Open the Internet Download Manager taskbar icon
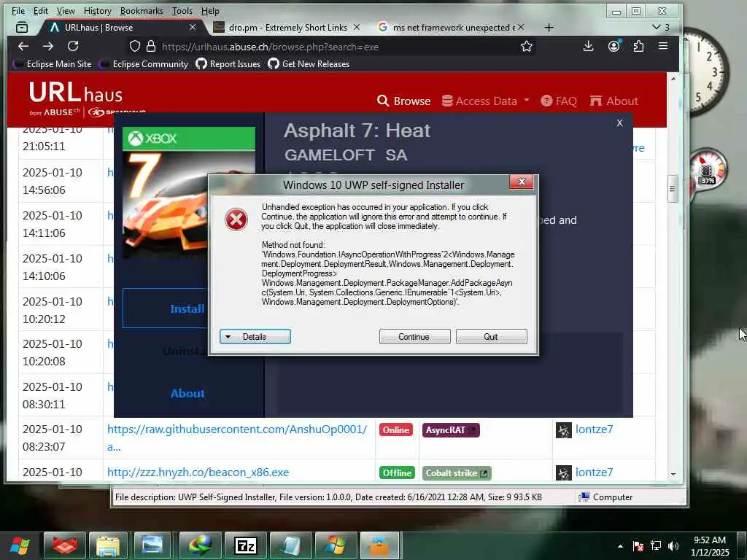Screen dimensions: 747x560 200,545
